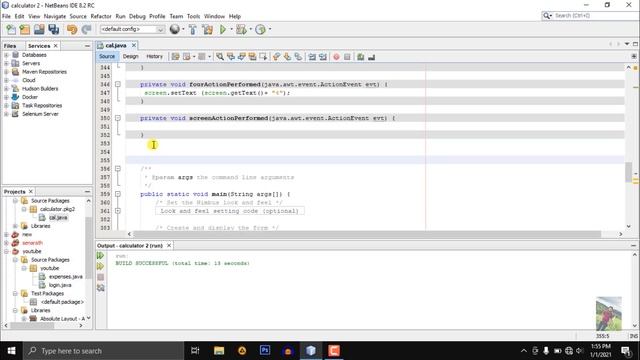
Task: Select cal.java in Projects tree
Action: [58, 218]
